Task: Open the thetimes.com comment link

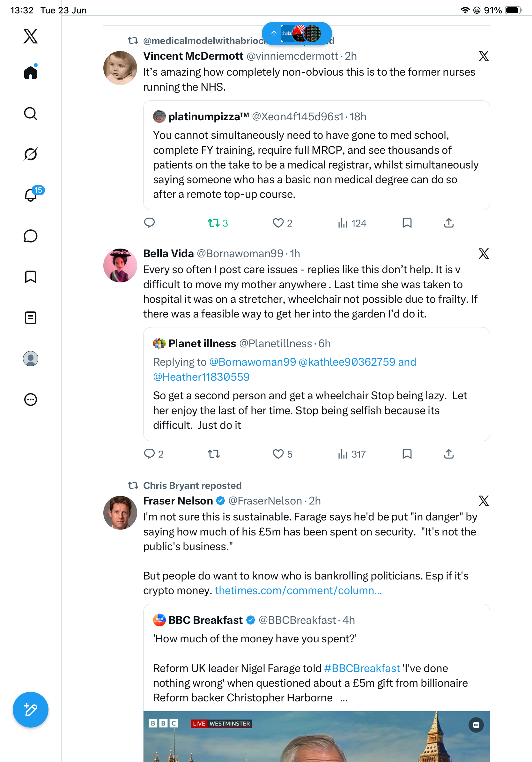Action: pos(299,590)
